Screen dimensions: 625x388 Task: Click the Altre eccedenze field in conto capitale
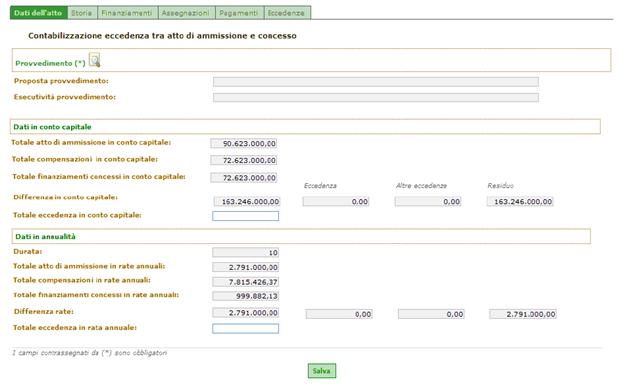pos(428,201)
